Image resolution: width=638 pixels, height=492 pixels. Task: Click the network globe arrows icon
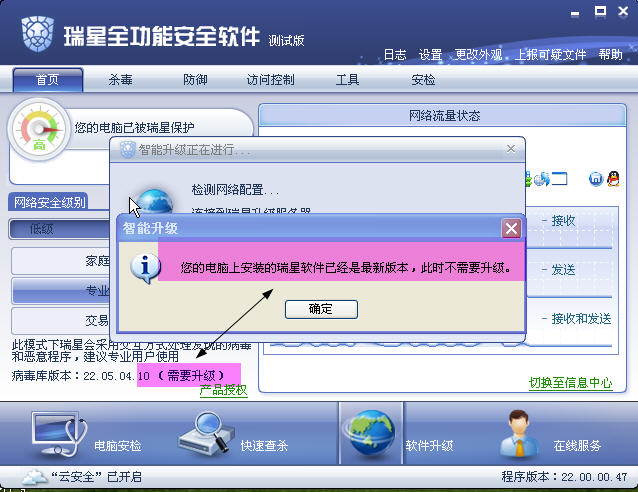(542, 179)
